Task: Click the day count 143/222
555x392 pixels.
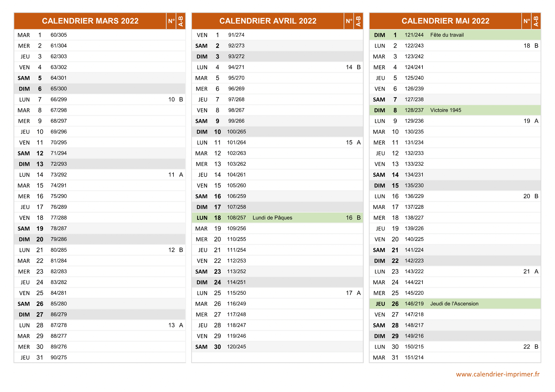Action: [414, 272]
